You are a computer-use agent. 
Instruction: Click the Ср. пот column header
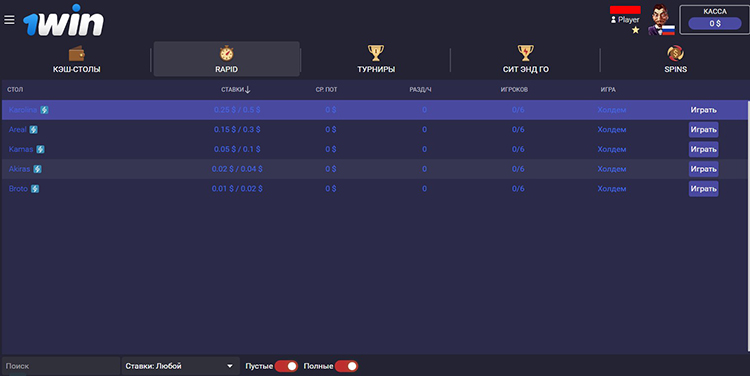tap(326, 89)
